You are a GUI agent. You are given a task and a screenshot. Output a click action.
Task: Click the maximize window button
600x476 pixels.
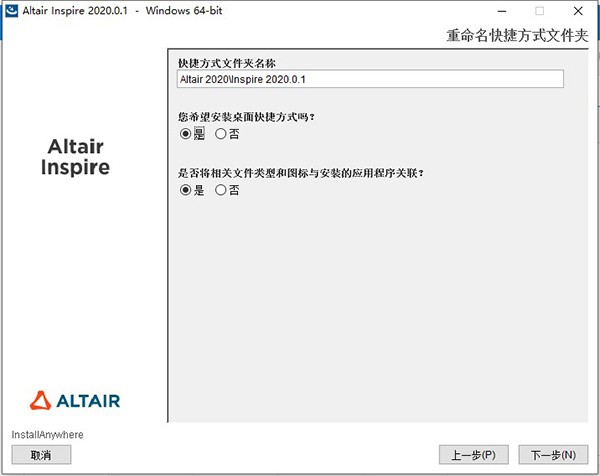click(x=539, y=11)
